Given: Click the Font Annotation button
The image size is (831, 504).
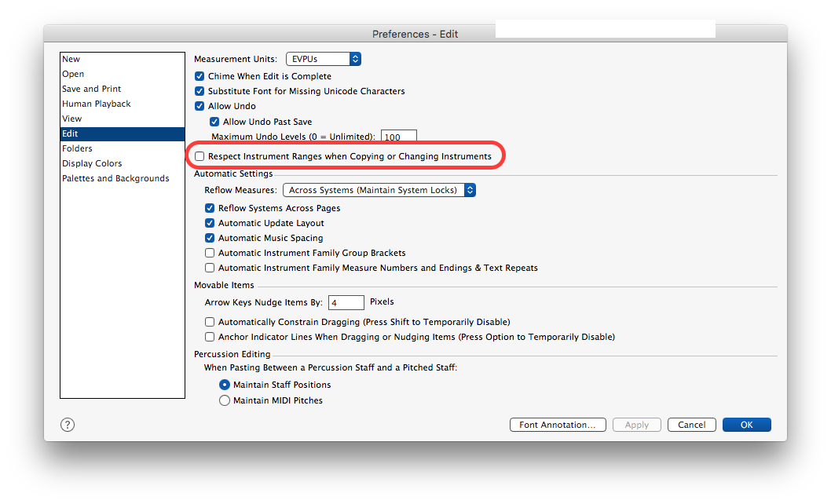Looking at the screenshot, I should [x=558, y=425].
